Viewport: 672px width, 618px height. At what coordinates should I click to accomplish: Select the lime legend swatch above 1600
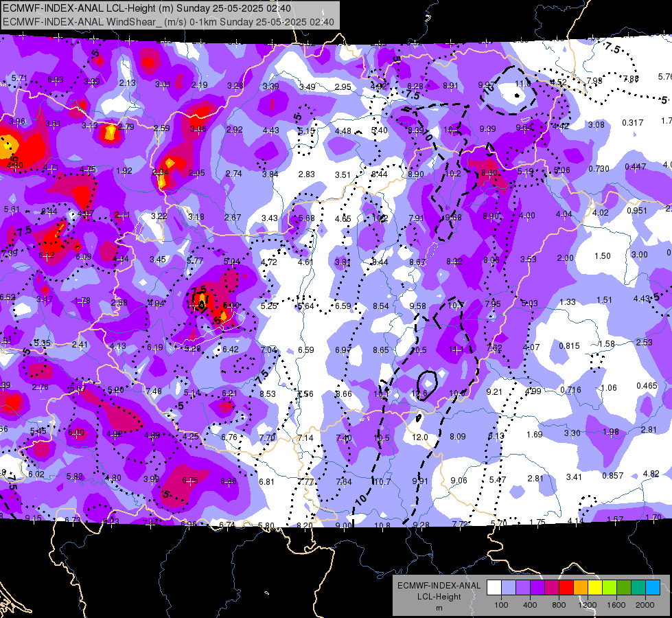pos(610,588)
